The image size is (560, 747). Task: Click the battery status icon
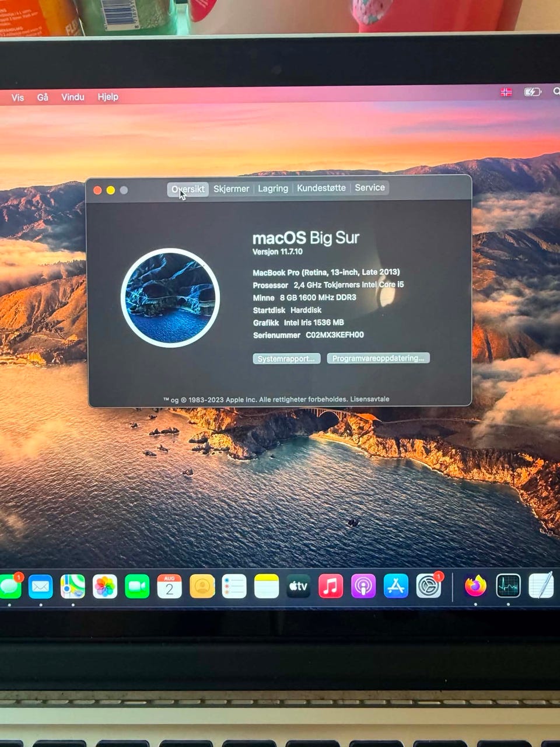533,92
